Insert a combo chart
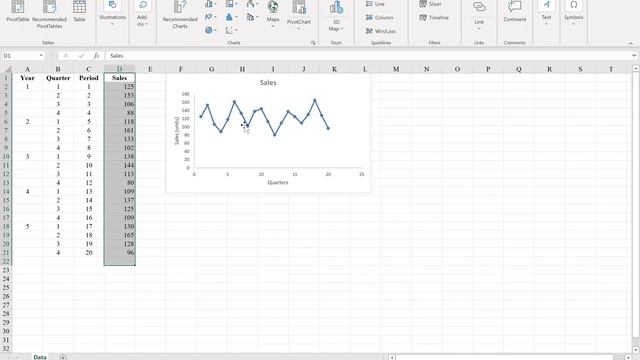640x360 pixels. [253, 17]
